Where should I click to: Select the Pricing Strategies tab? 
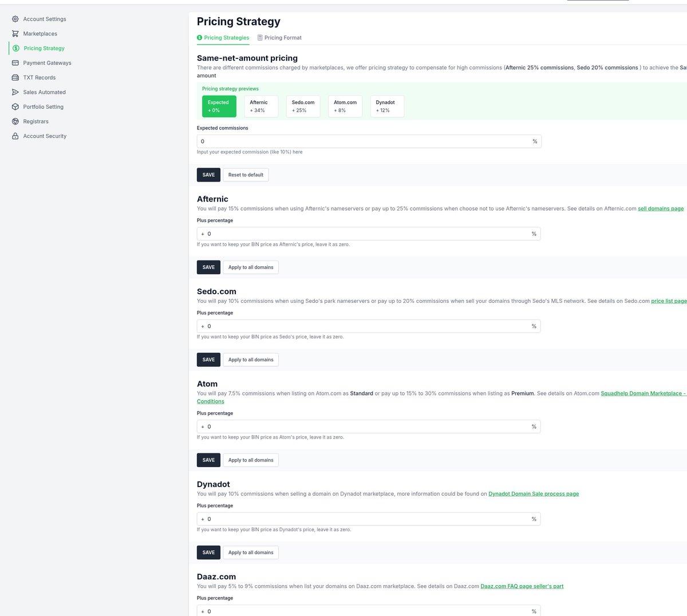pyautogui.click(x=223, y=38)
